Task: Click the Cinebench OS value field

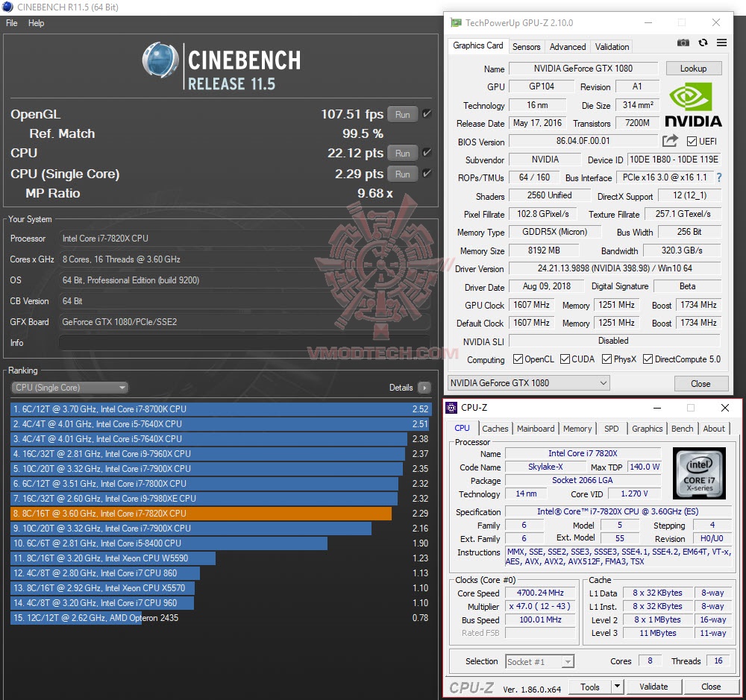Action: coord(244,280)
